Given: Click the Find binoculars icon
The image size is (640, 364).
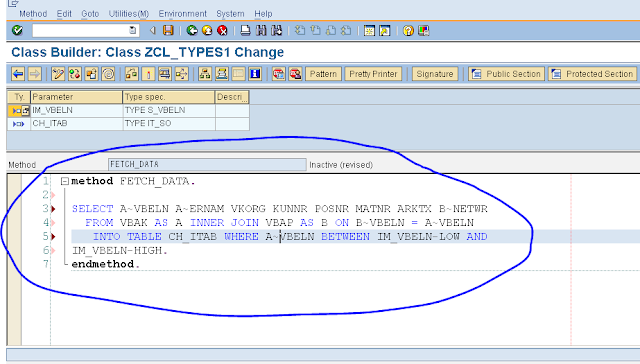Looking at the screenshot, I should pyautogui.click(x=261, y=30).
